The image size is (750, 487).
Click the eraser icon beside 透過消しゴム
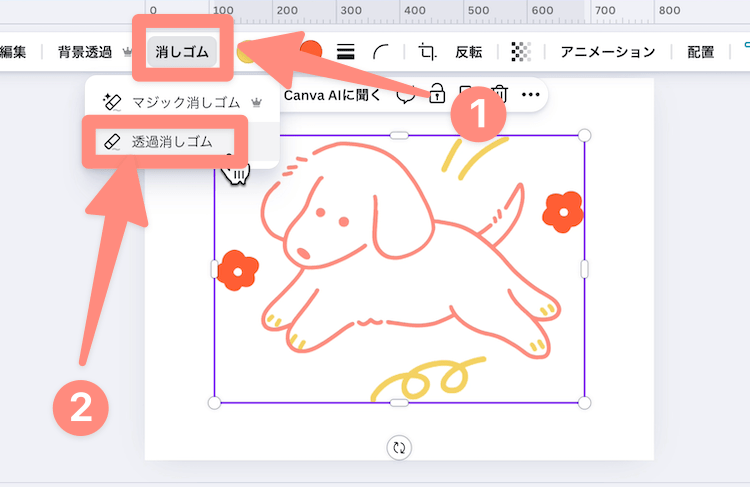coord(112,142)
